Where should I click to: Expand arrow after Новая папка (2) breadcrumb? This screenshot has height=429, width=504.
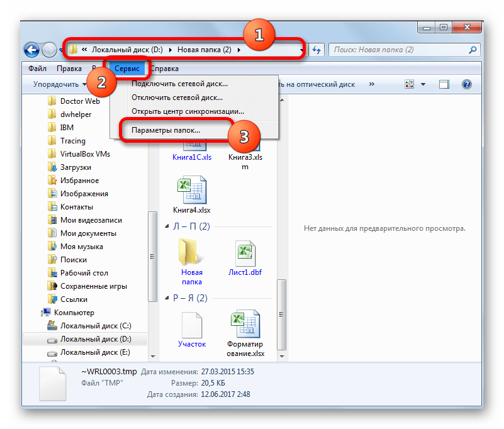click(239, 50)
